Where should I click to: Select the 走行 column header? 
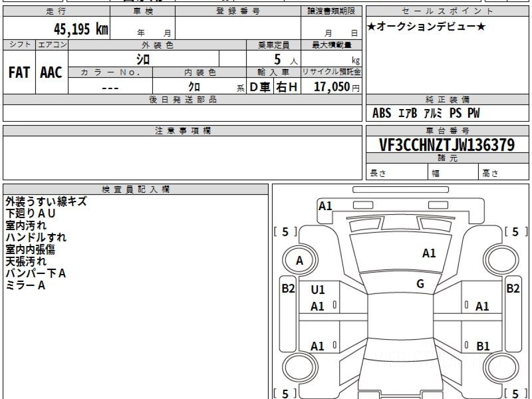[56, 12]
